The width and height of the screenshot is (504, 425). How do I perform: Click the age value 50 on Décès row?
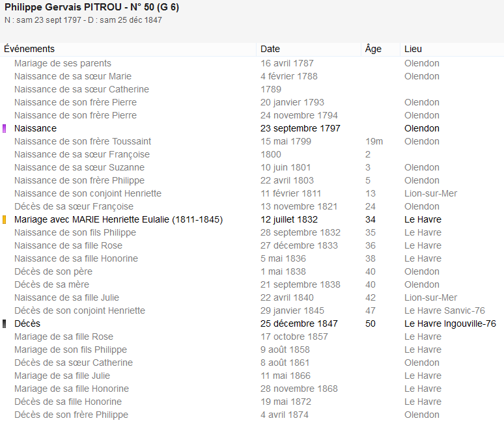point(371,324)
